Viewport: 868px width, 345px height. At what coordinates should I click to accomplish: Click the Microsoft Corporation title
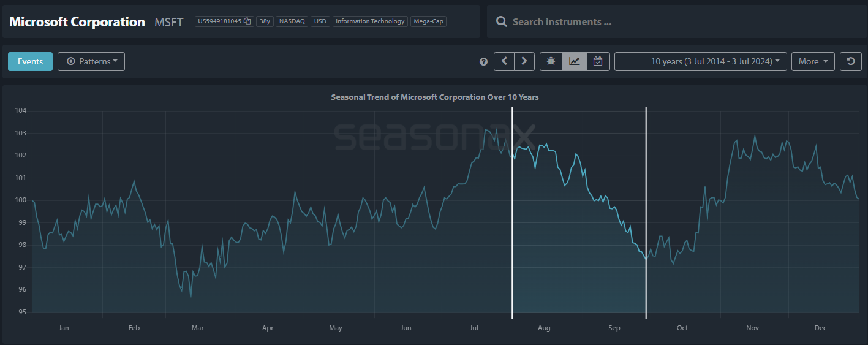(x=77, y=21)
